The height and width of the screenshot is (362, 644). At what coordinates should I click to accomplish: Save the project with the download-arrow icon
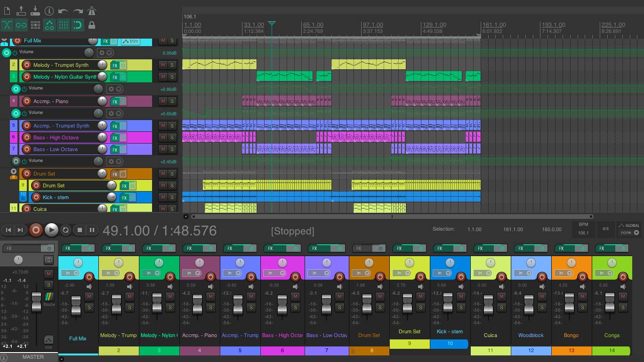(x=35, y=10)
